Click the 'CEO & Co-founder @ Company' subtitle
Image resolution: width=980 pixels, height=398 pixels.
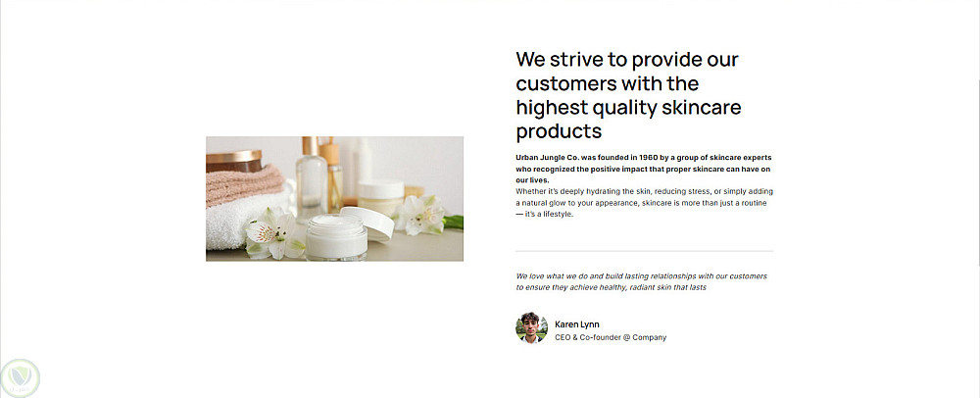[610, 337]
